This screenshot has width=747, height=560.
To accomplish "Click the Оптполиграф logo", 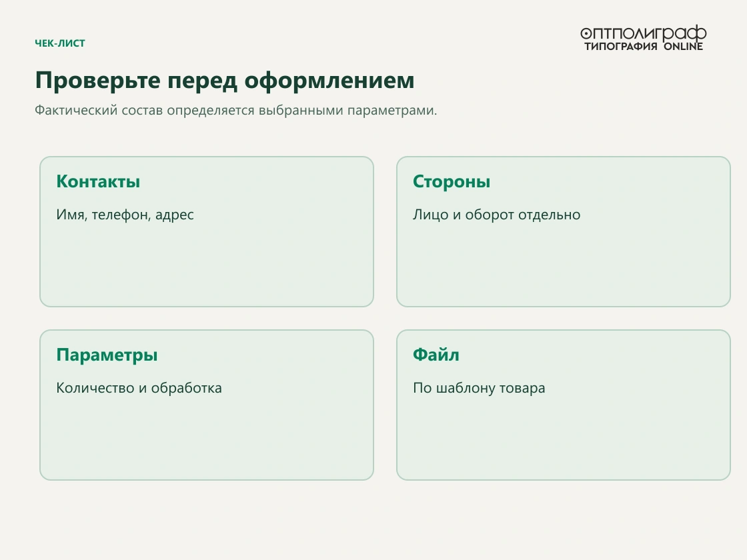I will tap(643, 37).
